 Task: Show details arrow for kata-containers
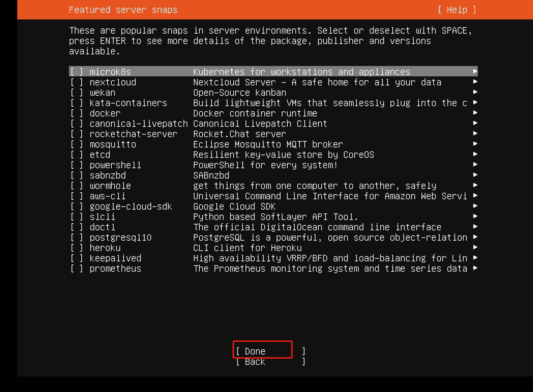point(475,102)
